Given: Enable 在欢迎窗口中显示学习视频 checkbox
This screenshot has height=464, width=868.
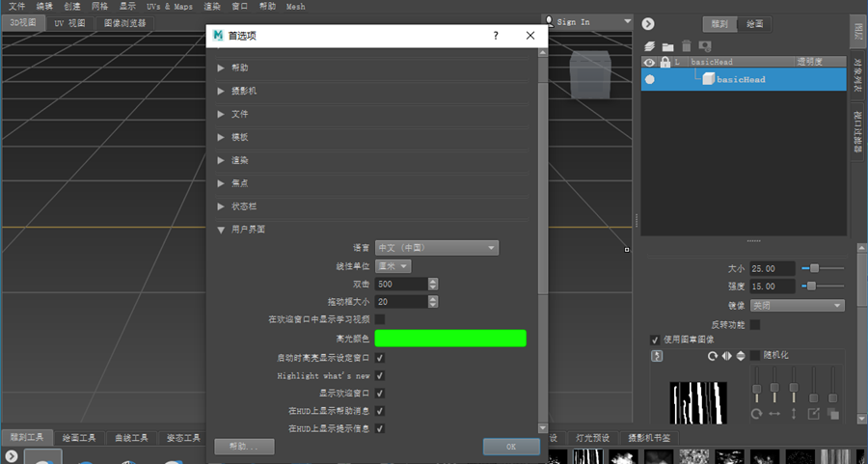Looking at the screenshot, I should 380,319.
